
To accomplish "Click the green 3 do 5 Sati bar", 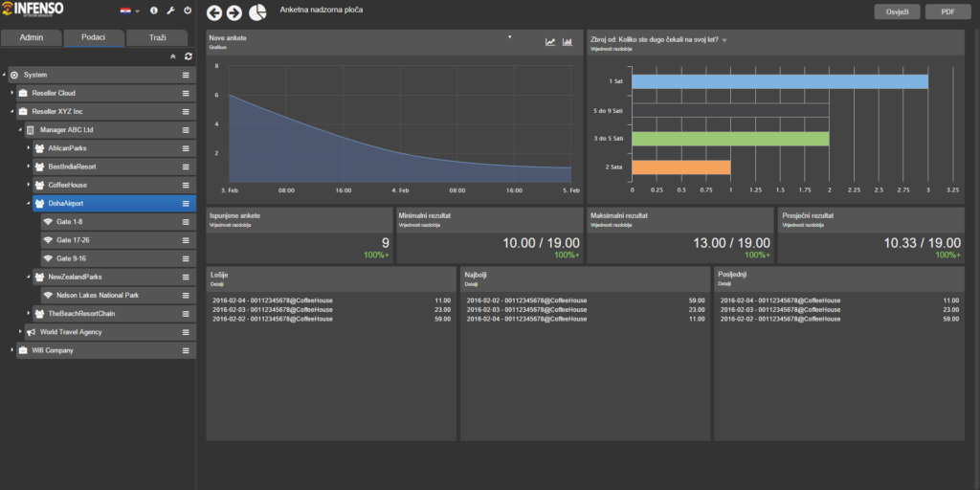I will [x=730, y=139].
